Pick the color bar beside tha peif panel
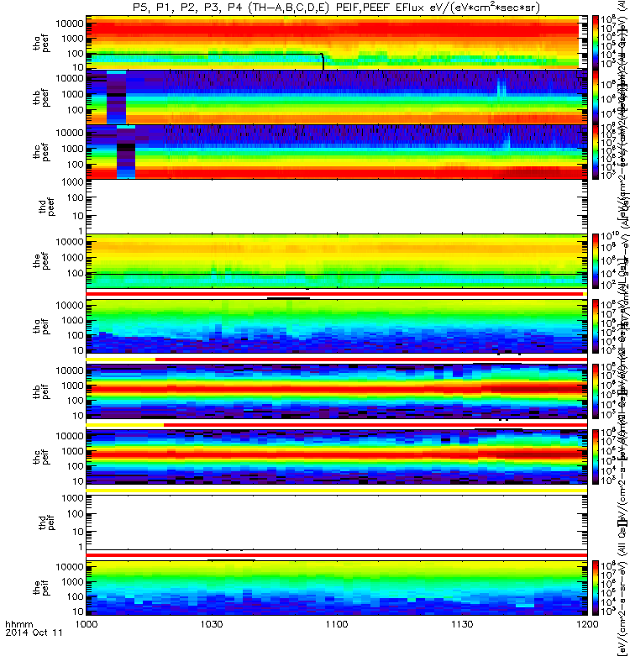This screenshot has width=630, height=672. [596, 326]
